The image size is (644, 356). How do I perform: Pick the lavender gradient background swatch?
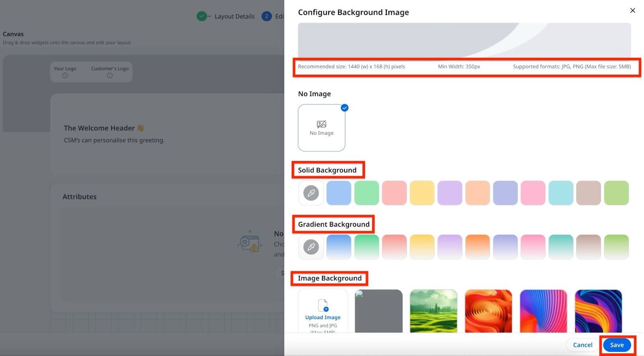(450, 247)
